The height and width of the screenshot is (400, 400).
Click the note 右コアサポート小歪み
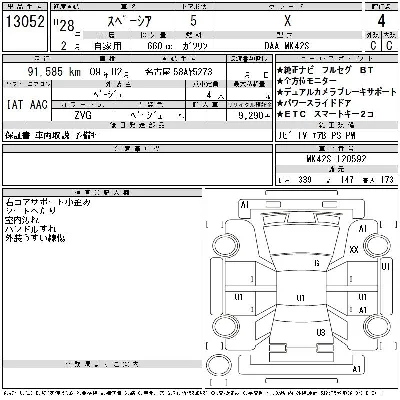click(x=48, y=202)
